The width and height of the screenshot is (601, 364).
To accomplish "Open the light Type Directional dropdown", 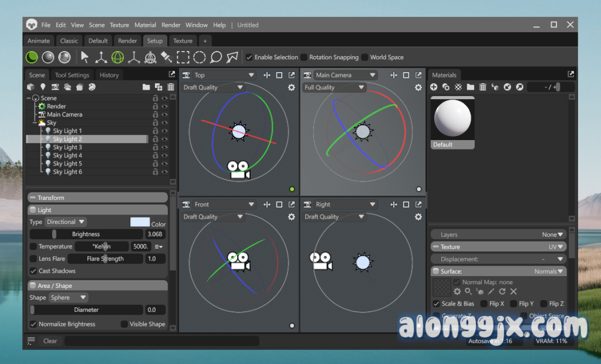I will pyautogui.click(x=65, y=222).
